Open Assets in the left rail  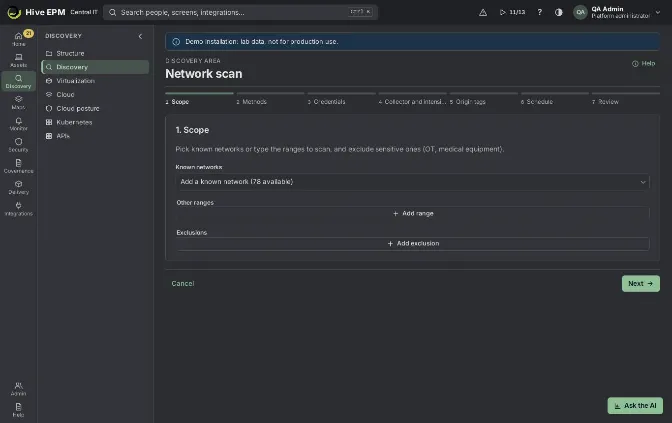(18, 60)
